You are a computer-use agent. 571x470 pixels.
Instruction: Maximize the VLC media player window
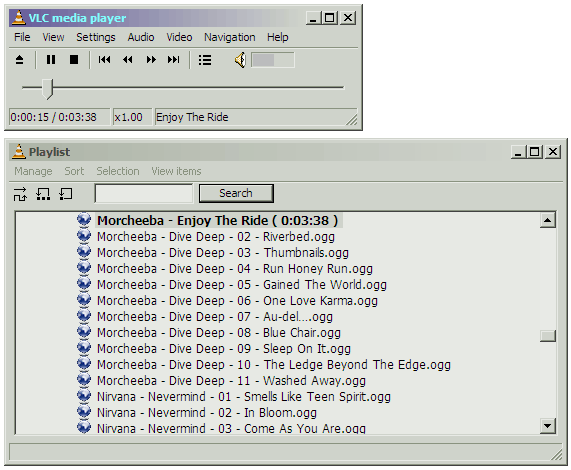(x=330, y=18)
